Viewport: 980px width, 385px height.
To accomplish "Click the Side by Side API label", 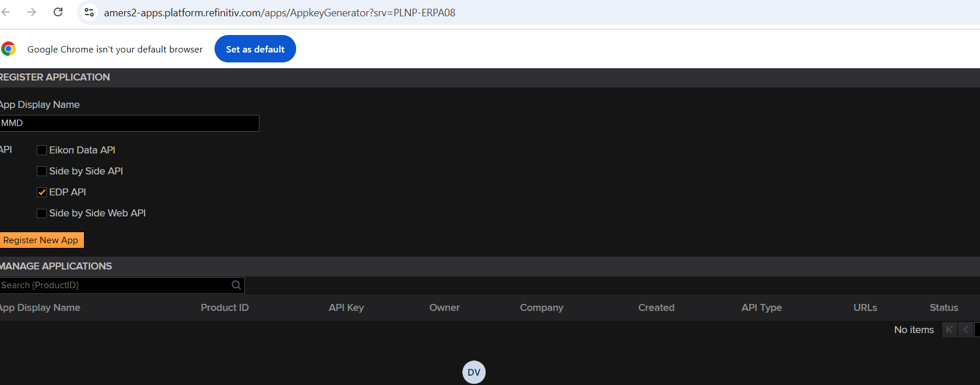I will tap(86, 171).
